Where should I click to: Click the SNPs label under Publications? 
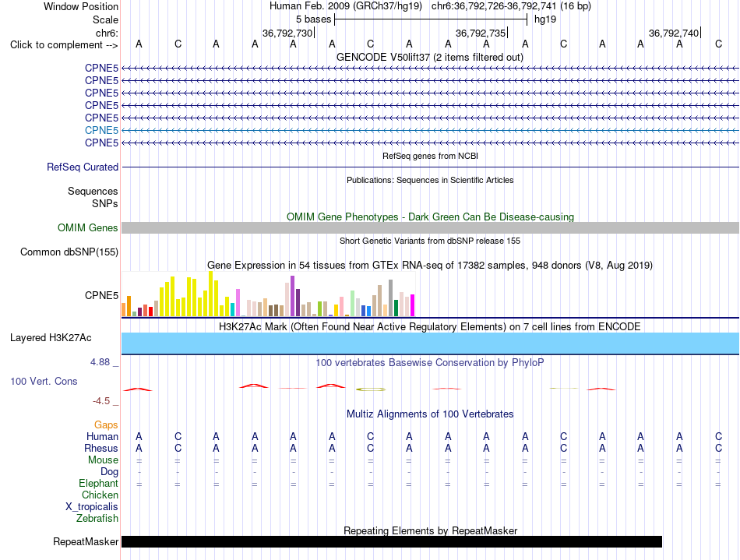point(105,203)
